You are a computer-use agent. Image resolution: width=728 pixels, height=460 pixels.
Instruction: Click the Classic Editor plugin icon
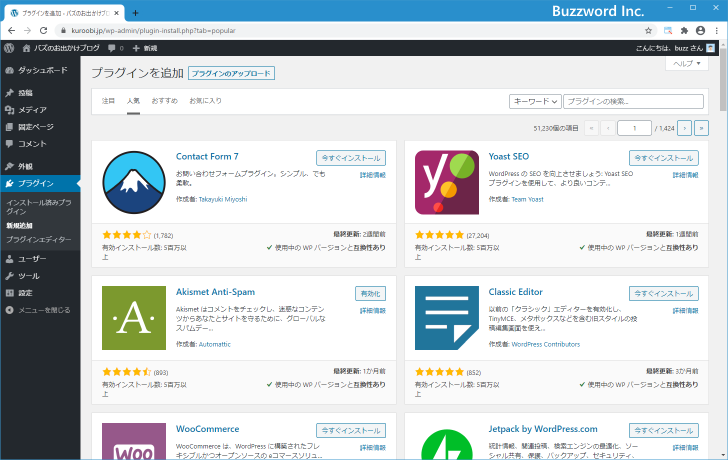(x=446, y=318)
